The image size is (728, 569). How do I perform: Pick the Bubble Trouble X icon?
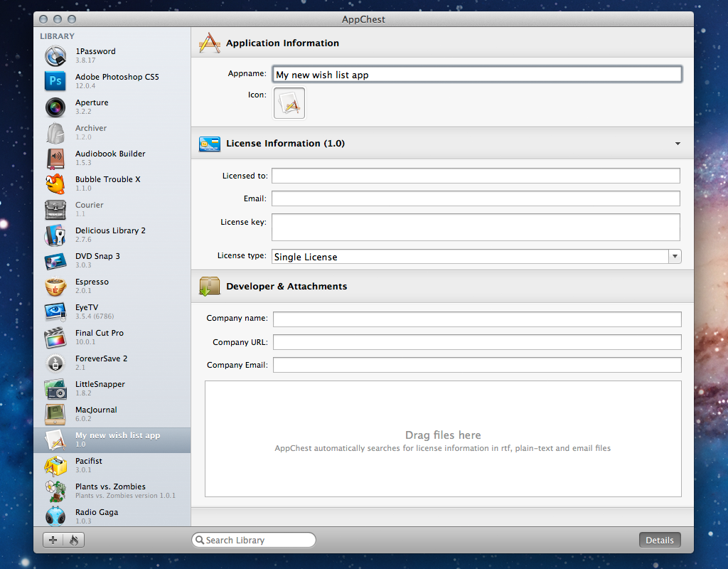point(55,184)
